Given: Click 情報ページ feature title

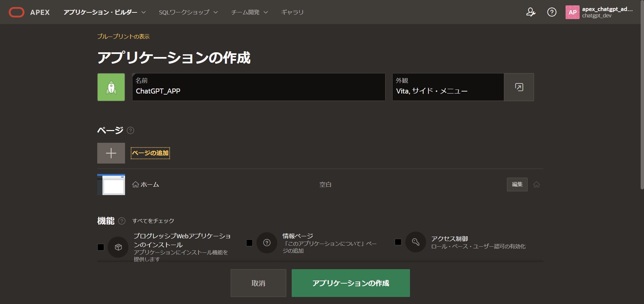Looking at the screenshot, I should (x=298, y=236).
